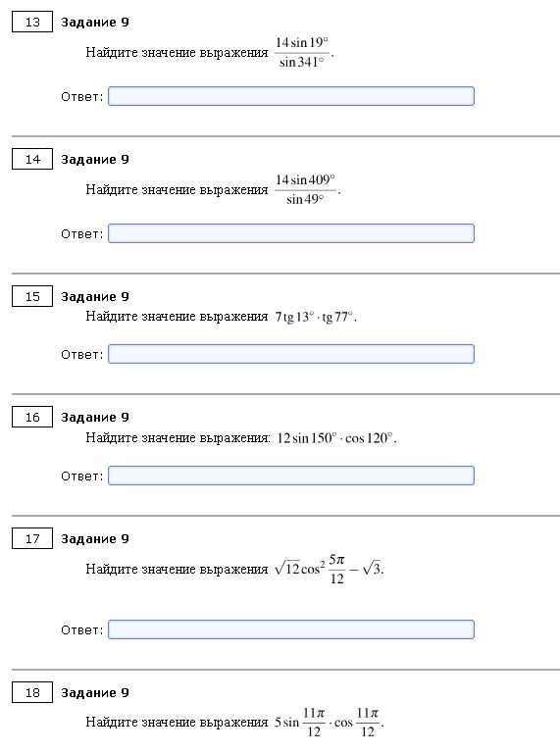Viewport: 560px width, 753px height.
Task: Focus the answer input under task 14
Action: tap(291, 233)
